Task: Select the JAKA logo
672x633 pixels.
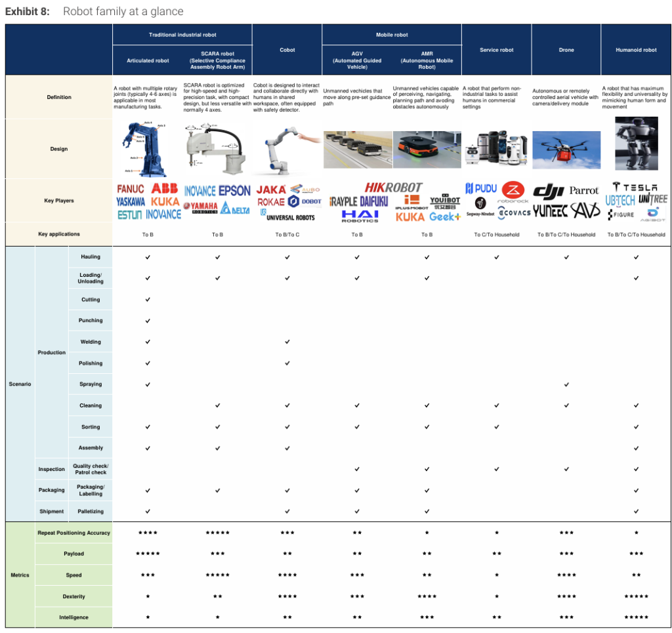Action: pyautogui.click(x=271, y=190)
